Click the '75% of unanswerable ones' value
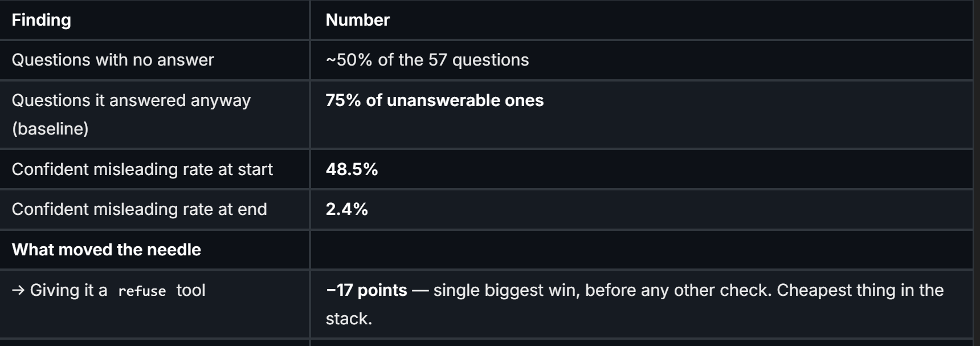980x346 pixels. tap(435, 100)
